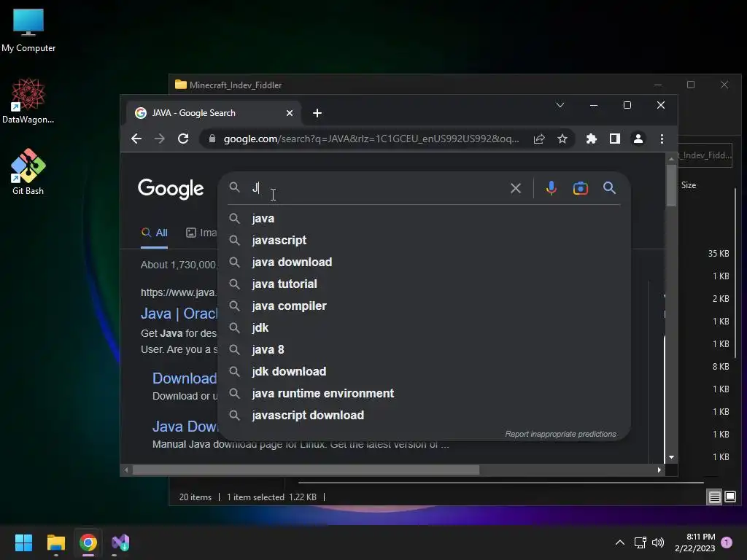Open the DataWagon desktop shortcut
The height and width of the screenshot is (560, 747).
(x=28, y=101)
